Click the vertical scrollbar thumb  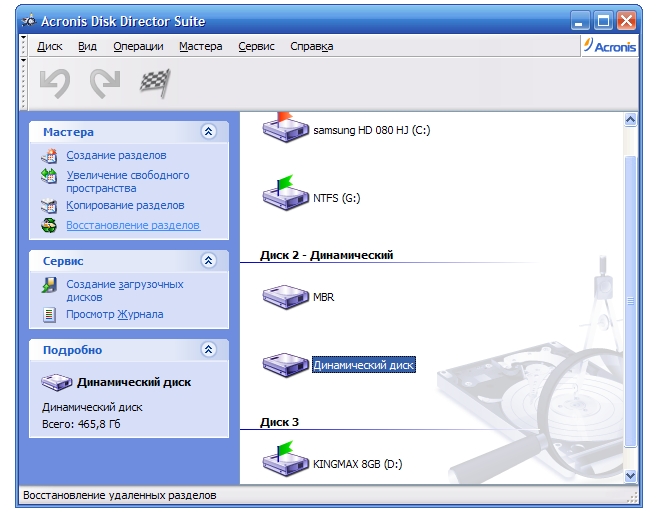630,301
